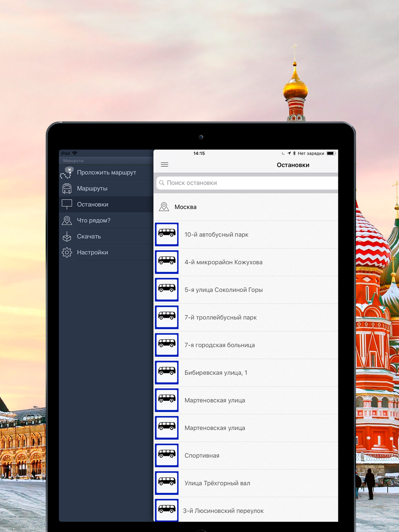The width and height of the screenshot is (399, 532).
Task: Tap the location pin beside Что рядом?
Action: coord(67,221)
